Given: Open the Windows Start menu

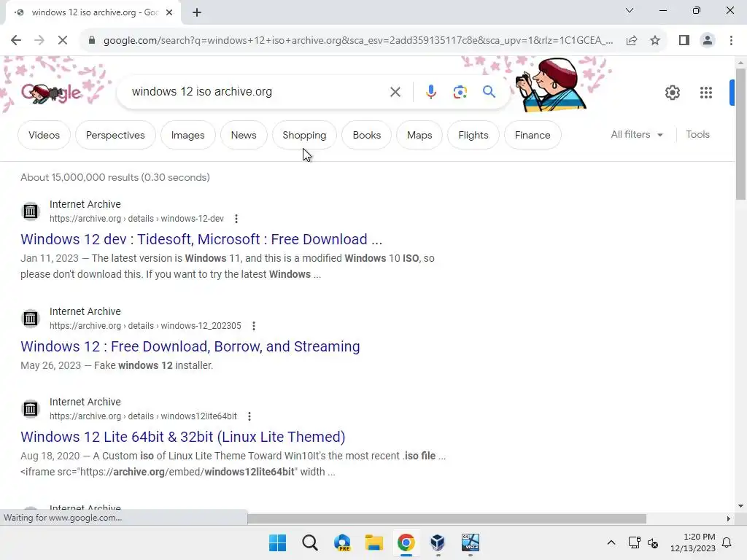Looking at the screenshot, I should point(277,542).
